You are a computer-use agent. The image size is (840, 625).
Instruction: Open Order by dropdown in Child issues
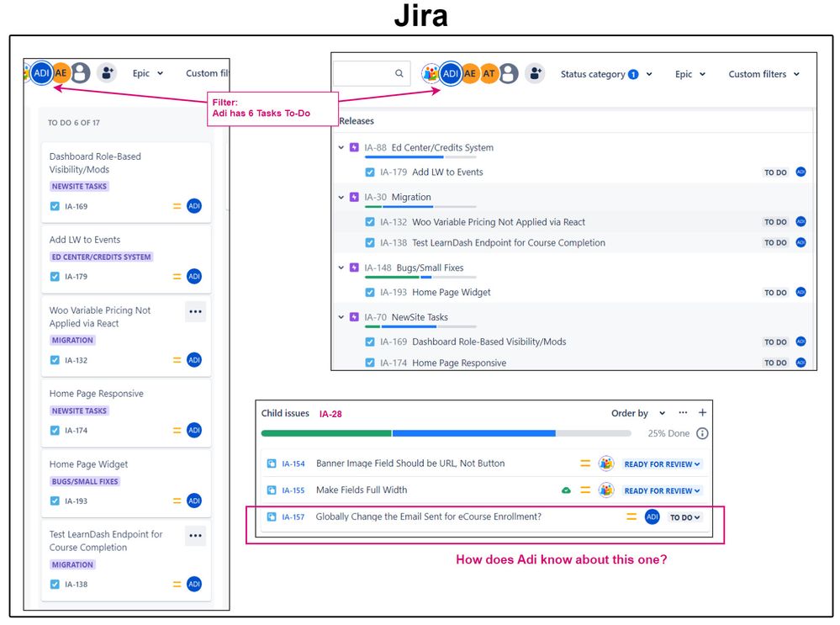638,413
